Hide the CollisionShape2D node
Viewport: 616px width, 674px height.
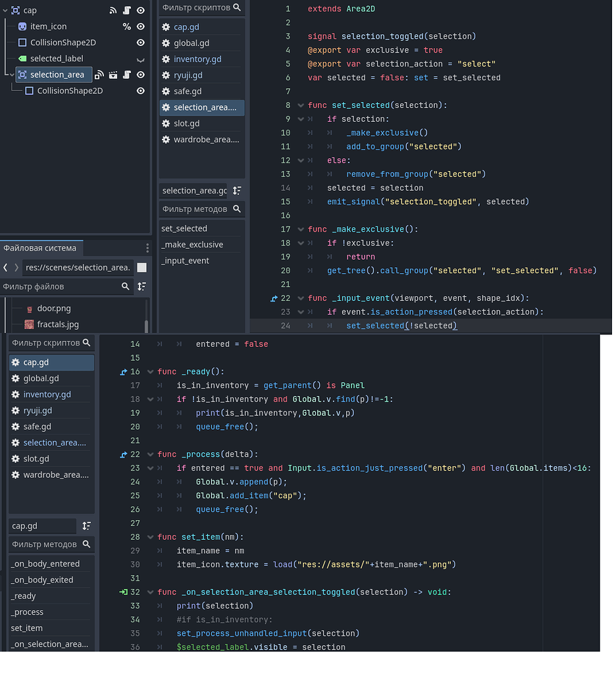click(x=140, y=42)
